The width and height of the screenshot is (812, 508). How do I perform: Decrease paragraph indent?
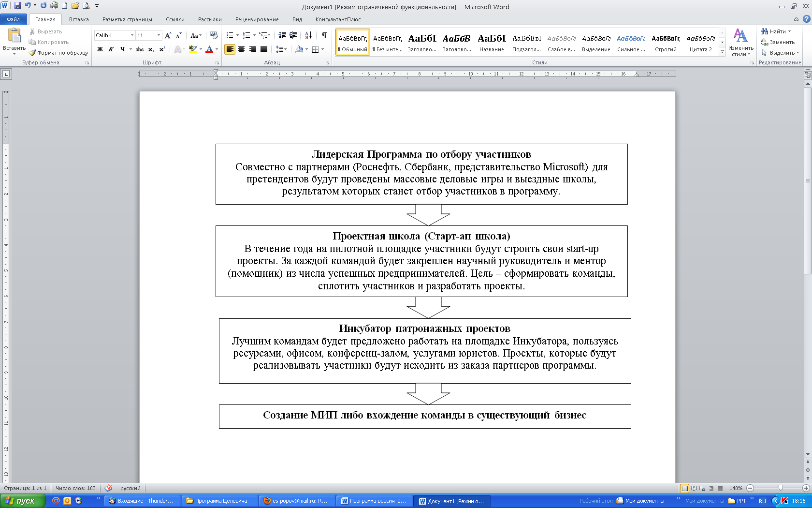[x=282, y=35]
